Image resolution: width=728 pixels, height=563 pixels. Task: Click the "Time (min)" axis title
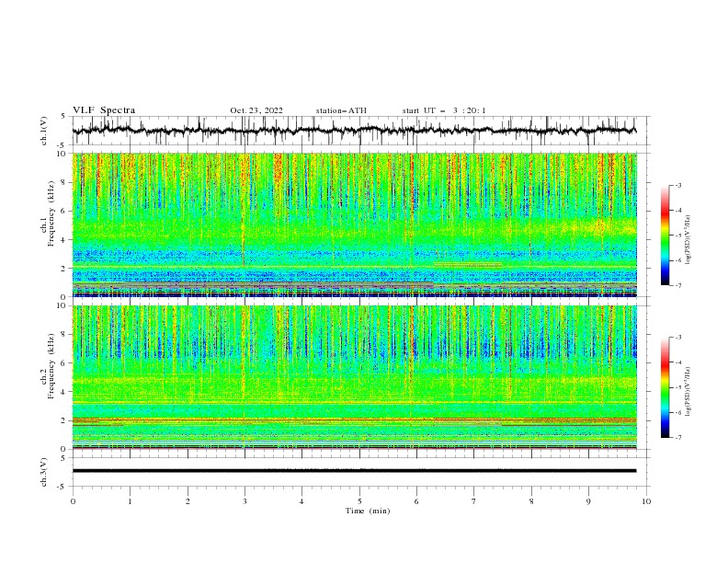[x=368, y=511]
